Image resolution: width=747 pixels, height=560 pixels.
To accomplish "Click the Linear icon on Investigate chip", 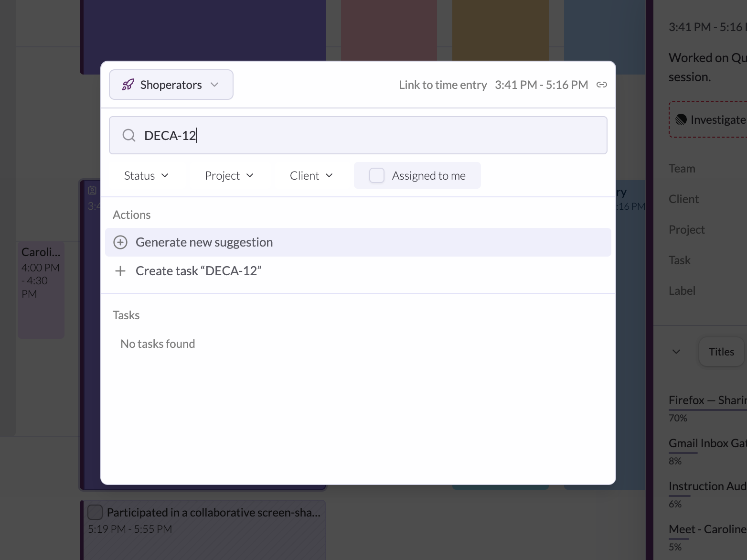I will click(x=681, y=119).
